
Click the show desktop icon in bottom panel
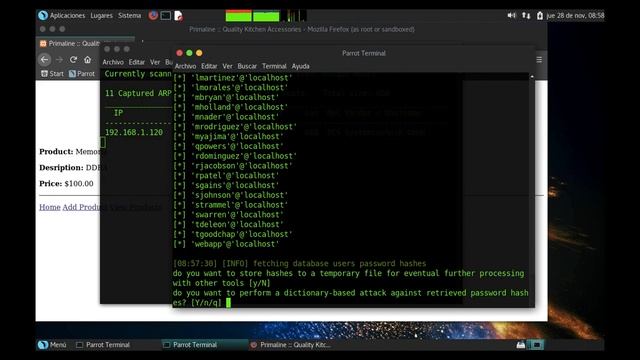pyautogui.click(x=521, y=345)
